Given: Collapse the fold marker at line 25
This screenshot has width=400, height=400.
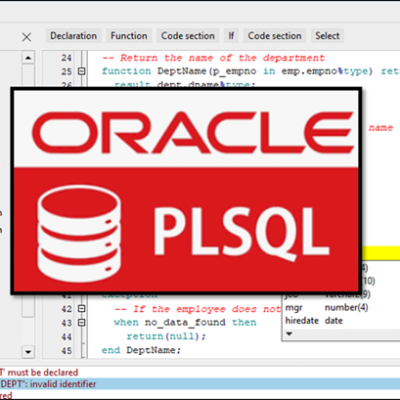Looking at the screenshot, I should 82,71.
